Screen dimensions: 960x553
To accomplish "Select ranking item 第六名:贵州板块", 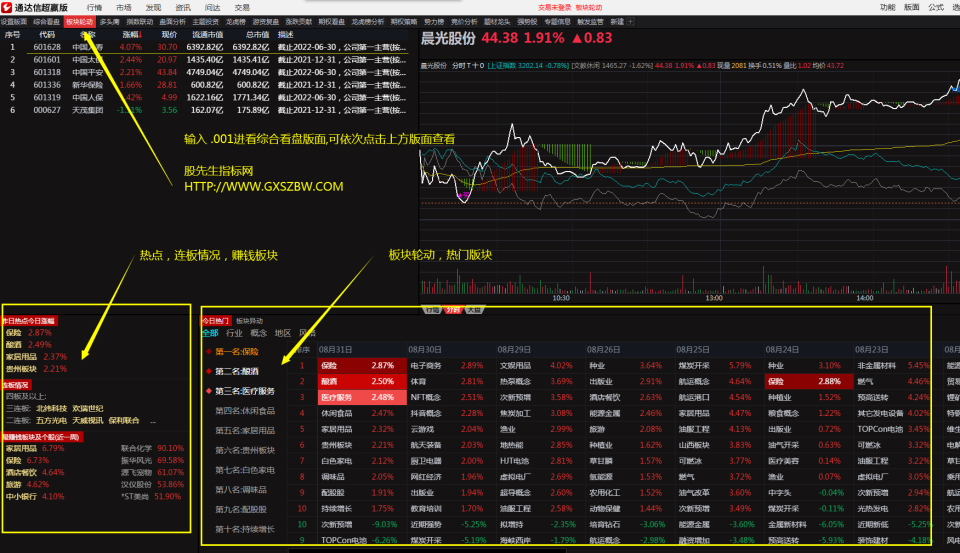I will [245, 450].
